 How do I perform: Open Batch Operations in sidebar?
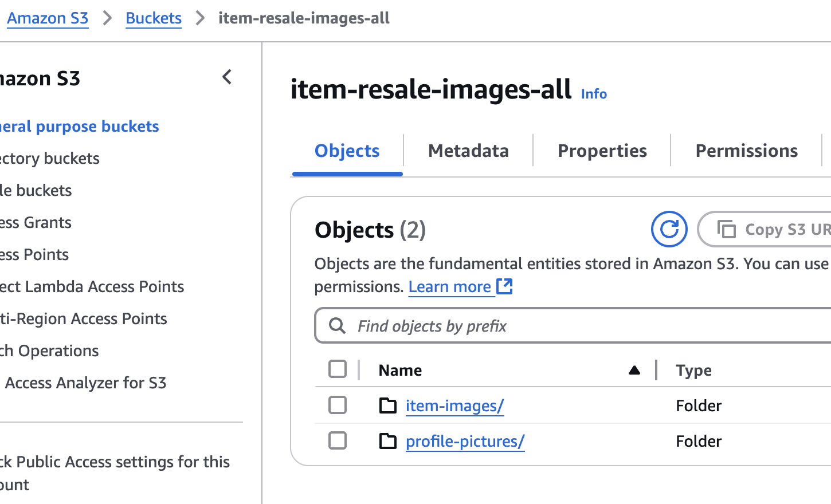[x=49, y=351]
